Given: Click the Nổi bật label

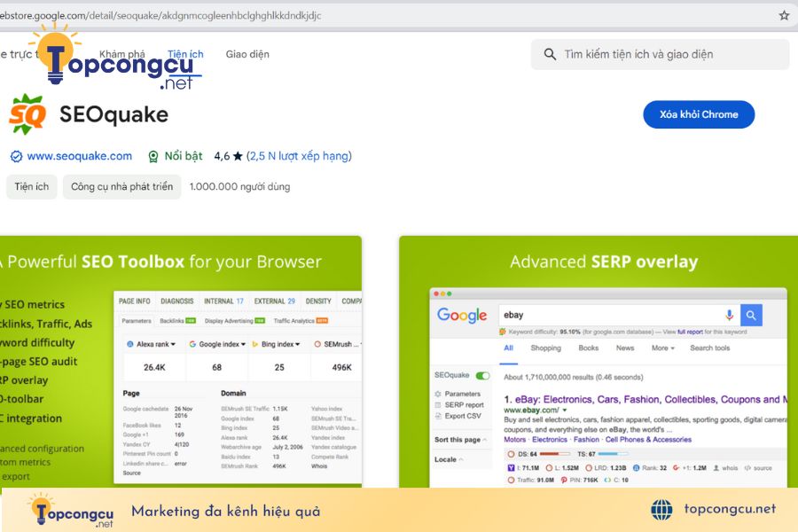Looking at the screenshot, I should pos(184,156).
